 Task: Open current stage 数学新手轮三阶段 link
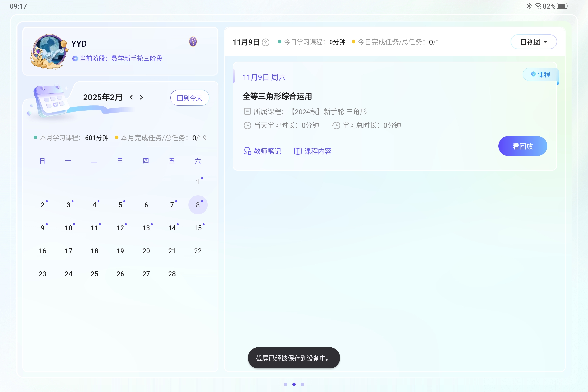point(121,59)
